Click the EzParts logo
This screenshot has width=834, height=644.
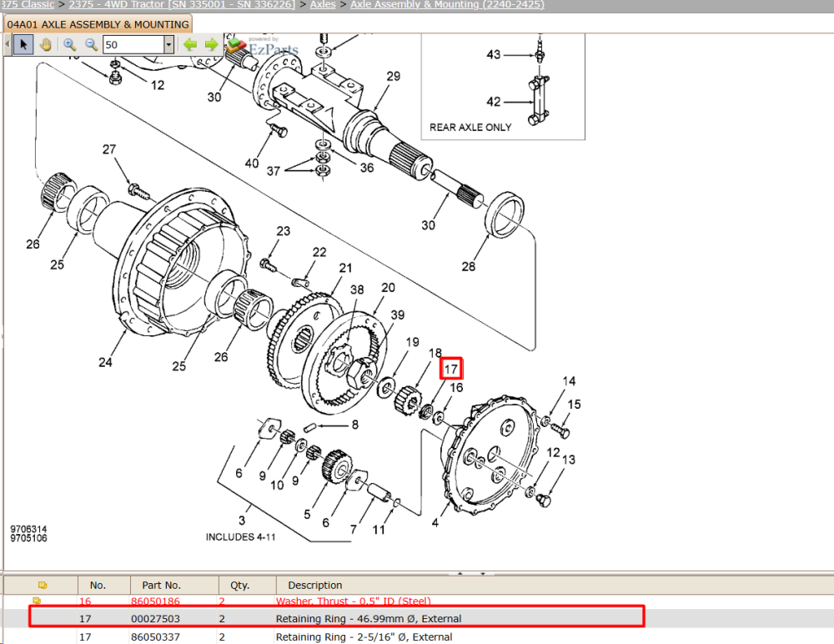tap(262, 47)
